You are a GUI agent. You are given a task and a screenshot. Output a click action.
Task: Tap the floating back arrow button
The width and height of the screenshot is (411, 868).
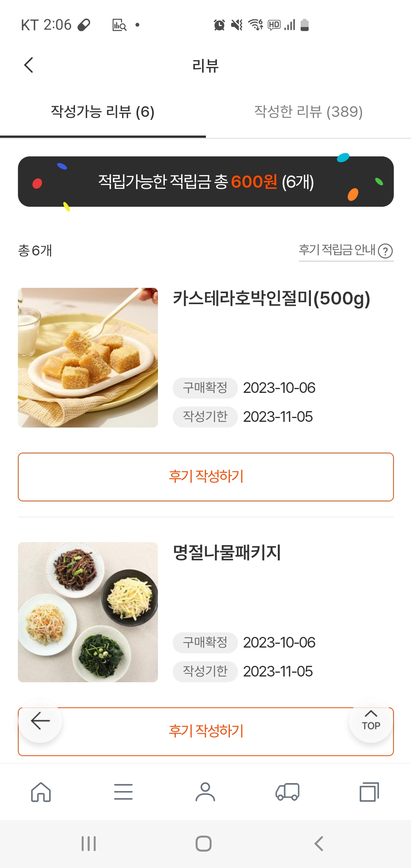coord(40,721)
